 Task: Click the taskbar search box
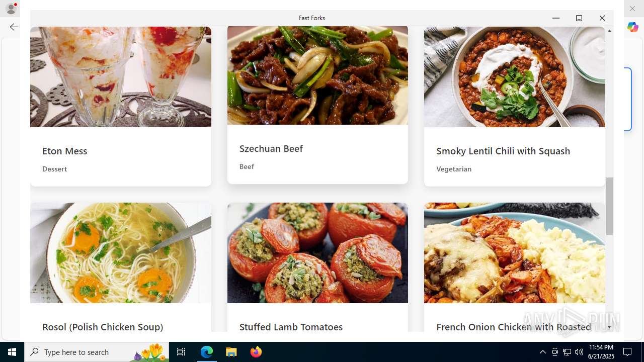(x=97, y=352)
